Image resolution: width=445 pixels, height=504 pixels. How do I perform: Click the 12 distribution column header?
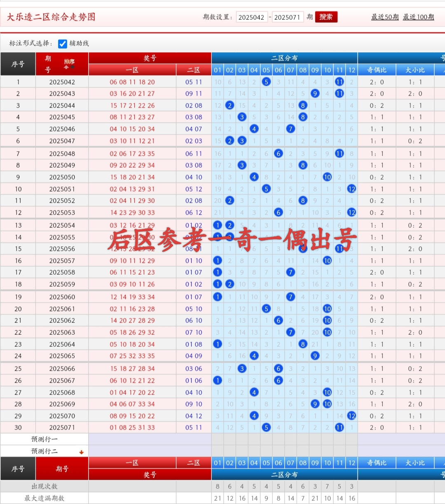pos(351,70)
